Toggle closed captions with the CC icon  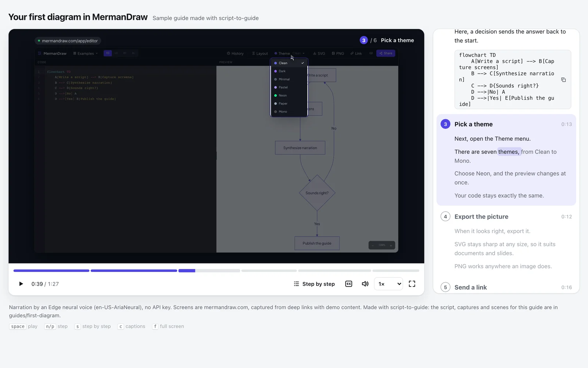(349, 284)
